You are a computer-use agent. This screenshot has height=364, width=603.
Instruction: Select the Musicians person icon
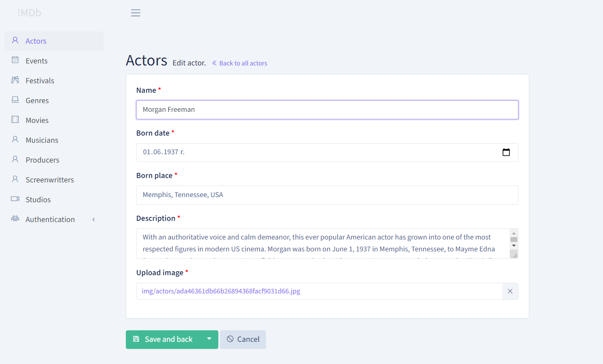(x=15, y=140)
